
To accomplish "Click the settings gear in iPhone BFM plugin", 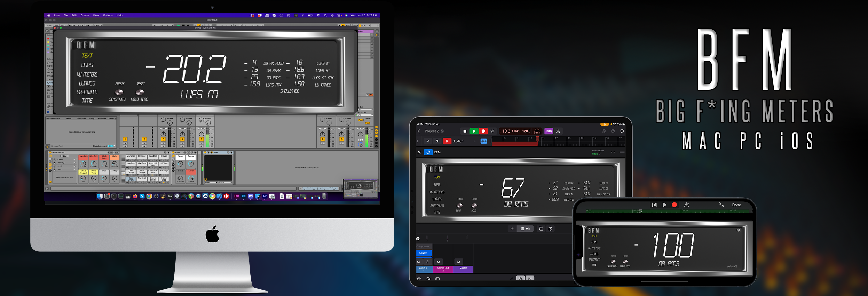I will [739, 230].
